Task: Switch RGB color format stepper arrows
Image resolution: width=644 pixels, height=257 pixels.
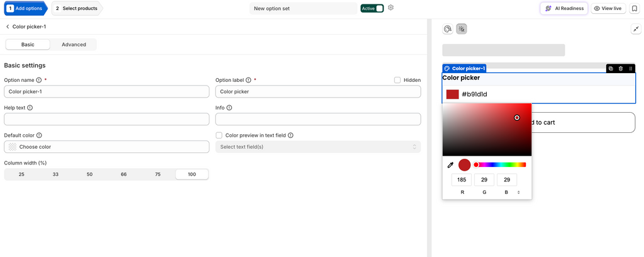Action: tap(519, 192)
